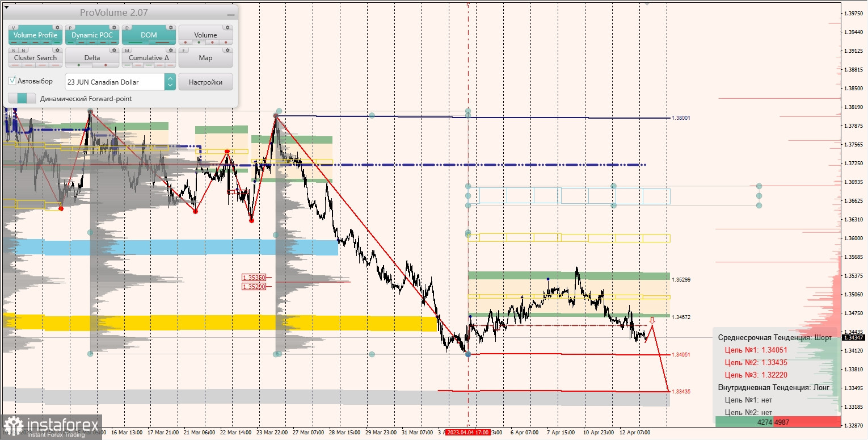
Task: Select red-dot segment under Delta button
Action: (x=106, y=65)
